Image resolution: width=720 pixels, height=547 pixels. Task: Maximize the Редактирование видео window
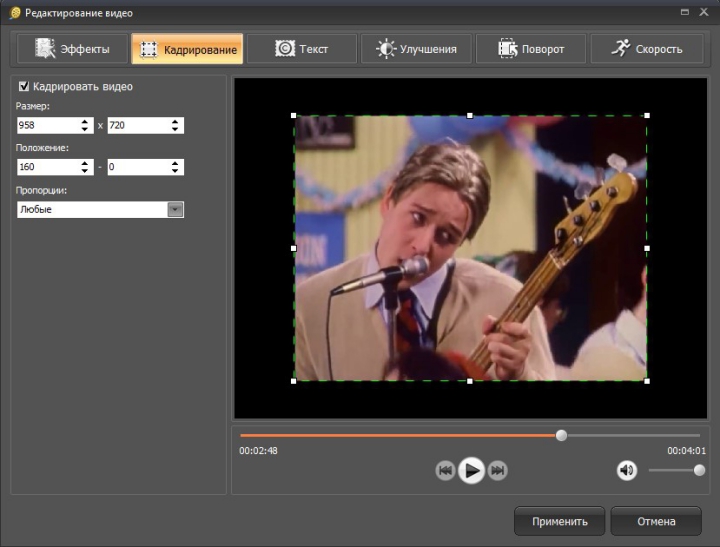tap(685, 12)
